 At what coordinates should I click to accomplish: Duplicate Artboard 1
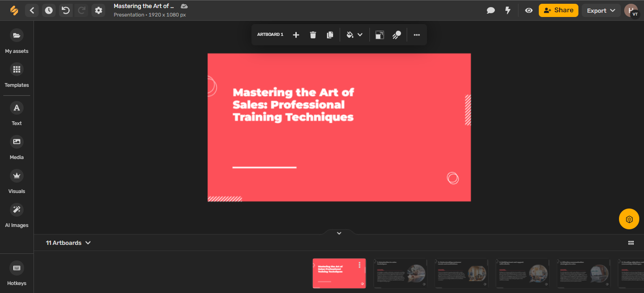coord(330,34)
